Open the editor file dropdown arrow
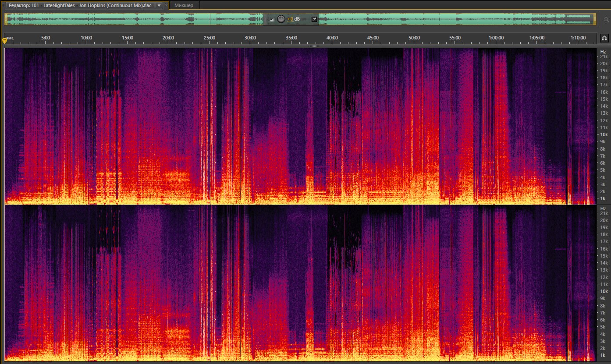Viewport: 611px width, 364px height. click(159, 5)
